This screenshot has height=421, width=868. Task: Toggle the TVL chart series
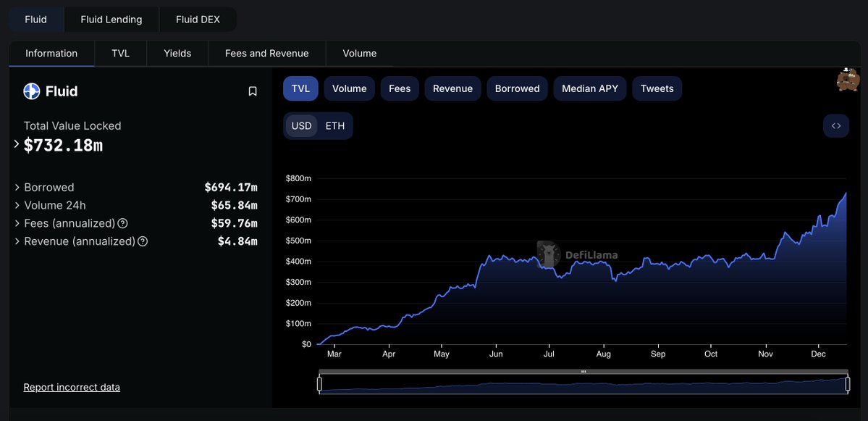(x=300, y=88)
